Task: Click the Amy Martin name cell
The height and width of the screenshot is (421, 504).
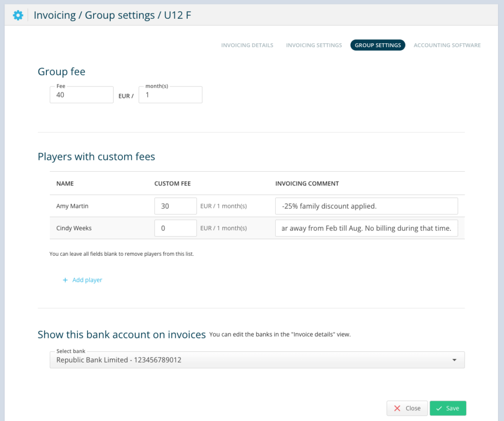Action: click(72, 206)
